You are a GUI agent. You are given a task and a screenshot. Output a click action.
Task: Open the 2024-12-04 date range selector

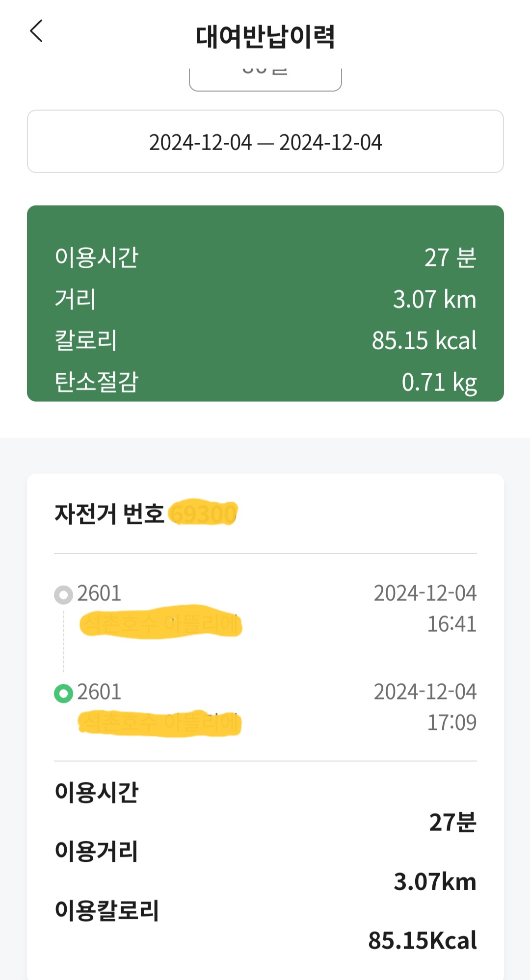point(265,142)
